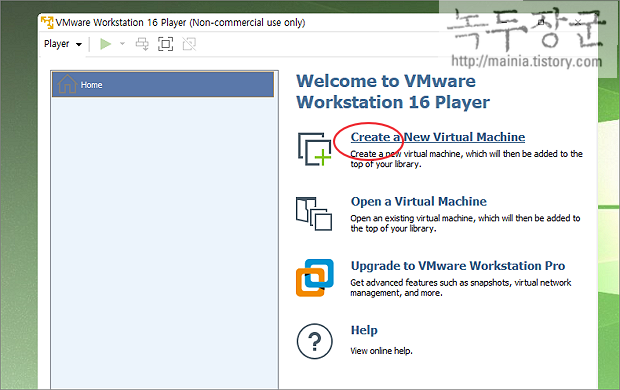
Task: Click the question mark help icon
Action: click(315, 341)
